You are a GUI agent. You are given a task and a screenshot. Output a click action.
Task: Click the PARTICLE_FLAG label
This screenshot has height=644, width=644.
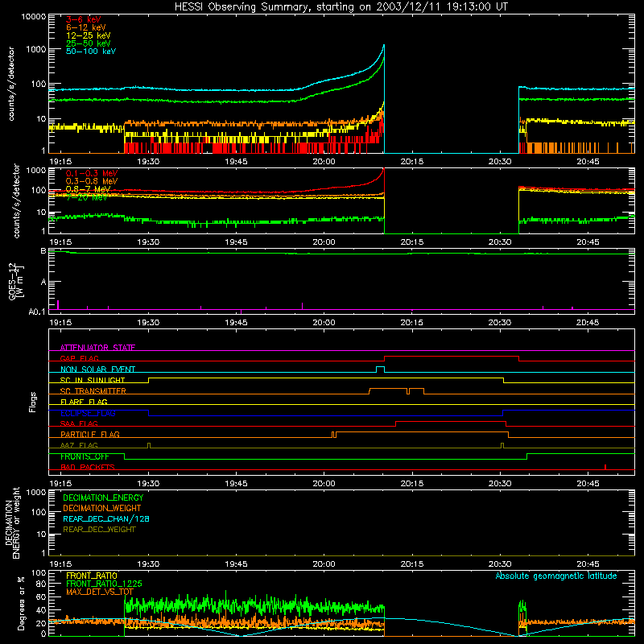click(90, 435)
